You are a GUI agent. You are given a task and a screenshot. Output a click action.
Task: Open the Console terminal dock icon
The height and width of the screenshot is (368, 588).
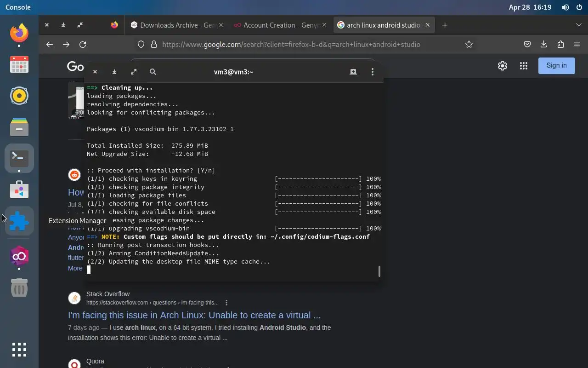(19, 158)
